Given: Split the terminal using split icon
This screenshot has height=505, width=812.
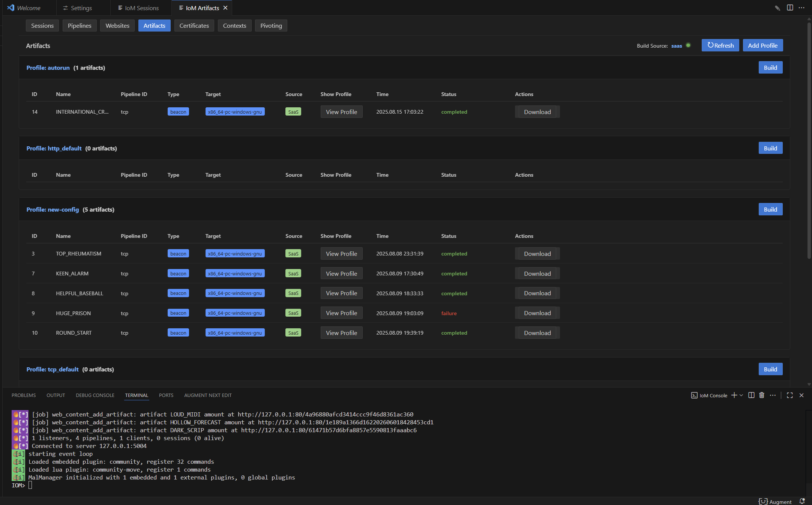Looking at the screenshot, I should pyautogui.click(x=751, y=395).
